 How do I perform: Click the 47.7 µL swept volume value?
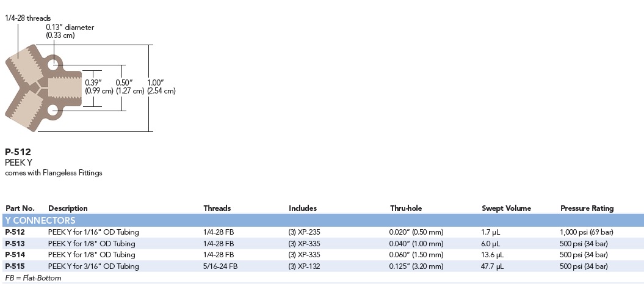point(493,266)
